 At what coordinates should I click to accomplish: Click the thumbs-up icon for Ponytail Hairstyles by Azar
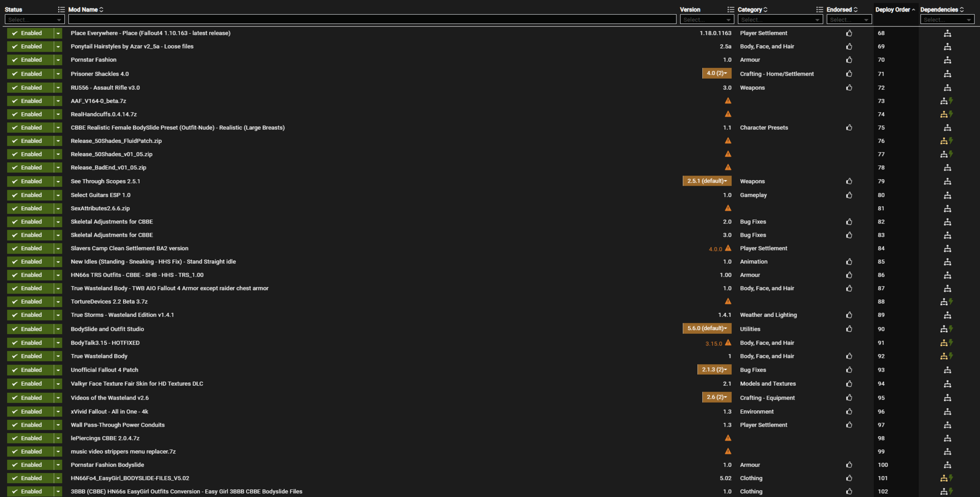(849, 46)
